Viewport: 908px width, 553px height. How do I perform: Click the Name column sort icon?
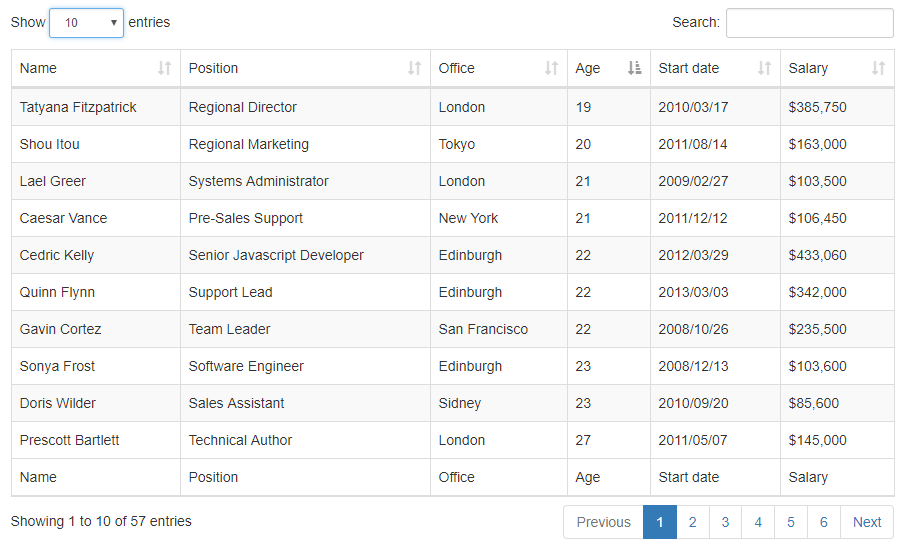(x=164, y=68)
